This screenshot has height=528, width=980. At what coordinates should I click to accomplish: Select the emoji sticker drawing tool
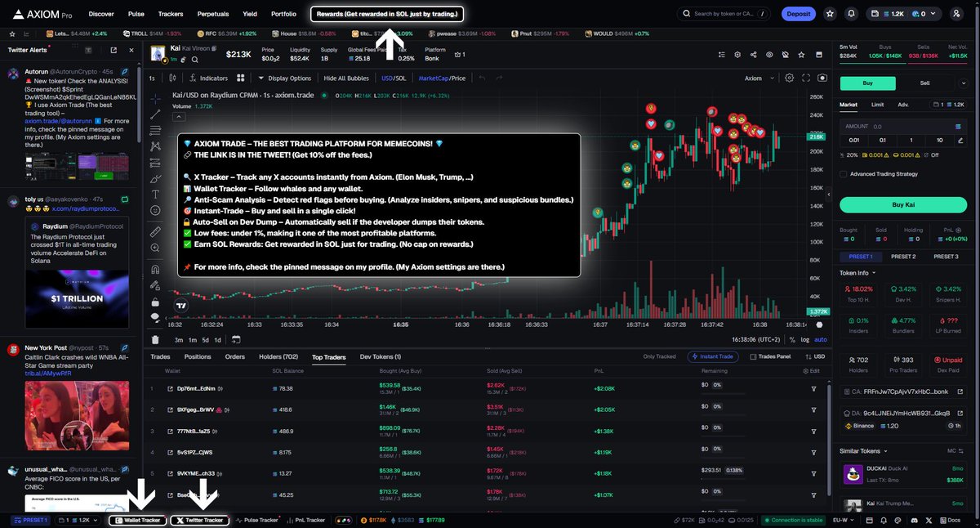coord(155,211)
